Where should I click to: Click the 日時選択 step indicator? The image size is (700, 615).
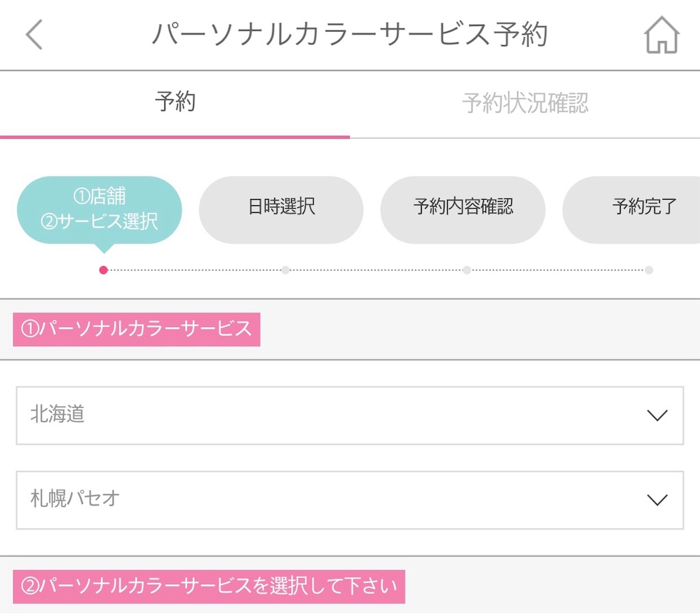(x=281, y=209)
